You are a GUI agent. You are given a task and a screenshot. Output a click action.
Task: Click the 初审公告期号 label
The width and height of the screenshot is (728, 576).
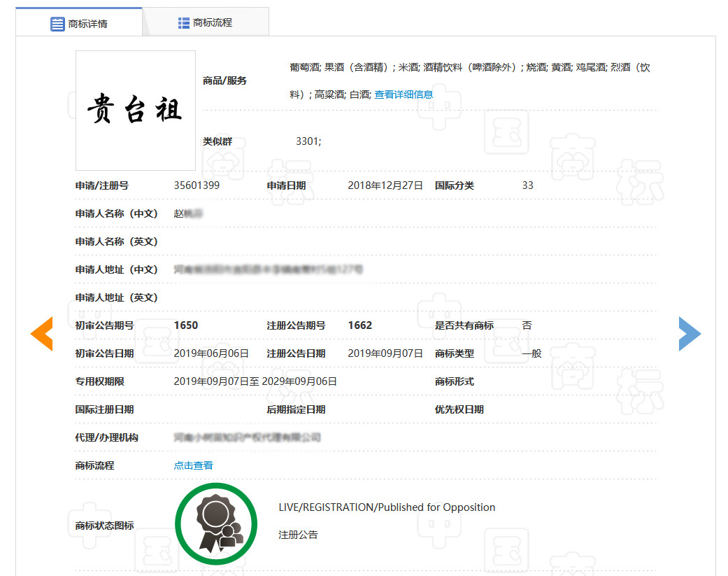[x=104, y=325]
